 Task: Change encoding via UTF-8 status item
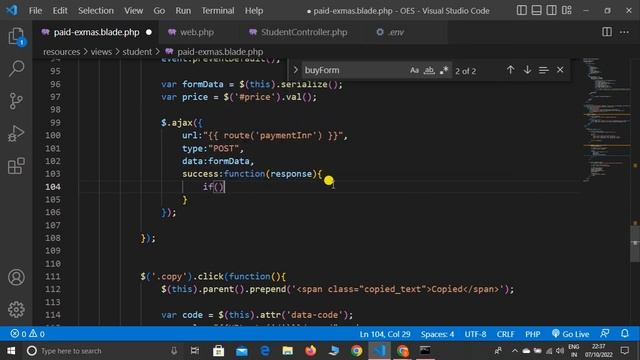coord(475,334)
